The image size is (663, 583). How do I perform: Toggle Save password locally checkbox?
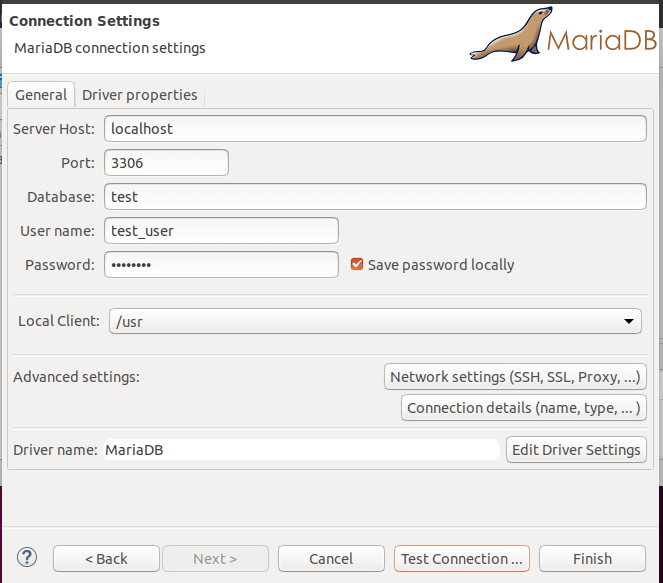pos(357,264)
